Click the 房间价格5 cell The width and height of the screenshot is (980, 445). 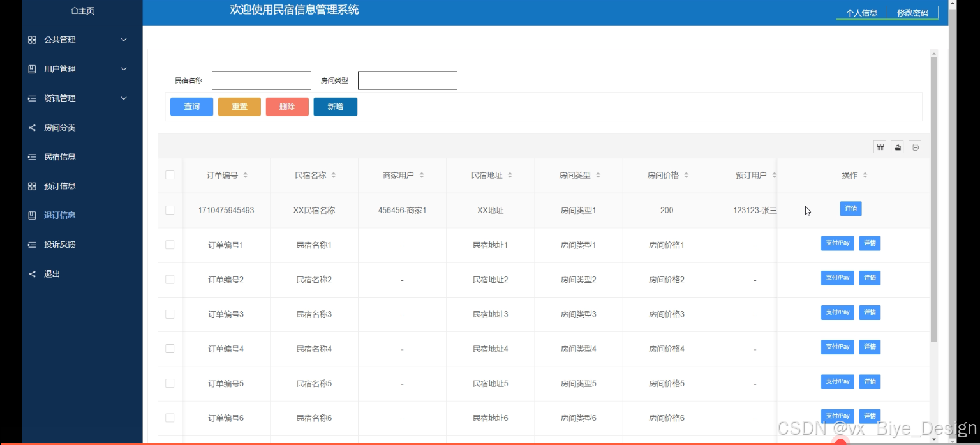667,383
